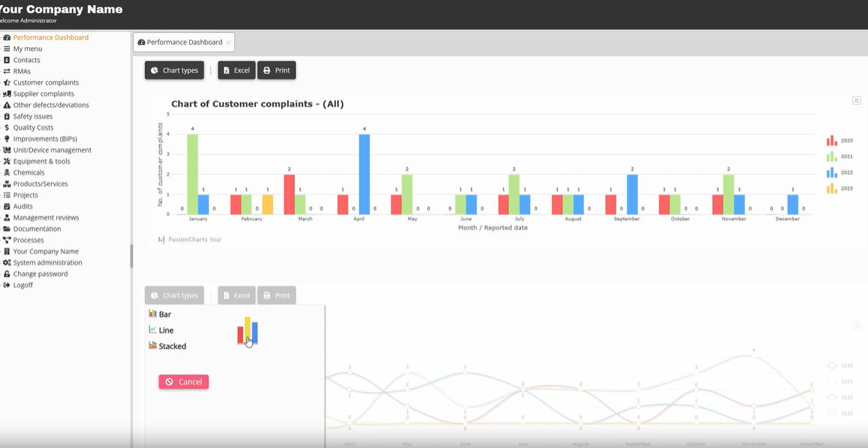This screenshot has height=448, width=868.
Task: Click the Management reviews person icon
Action: click(x=7, y=218)
